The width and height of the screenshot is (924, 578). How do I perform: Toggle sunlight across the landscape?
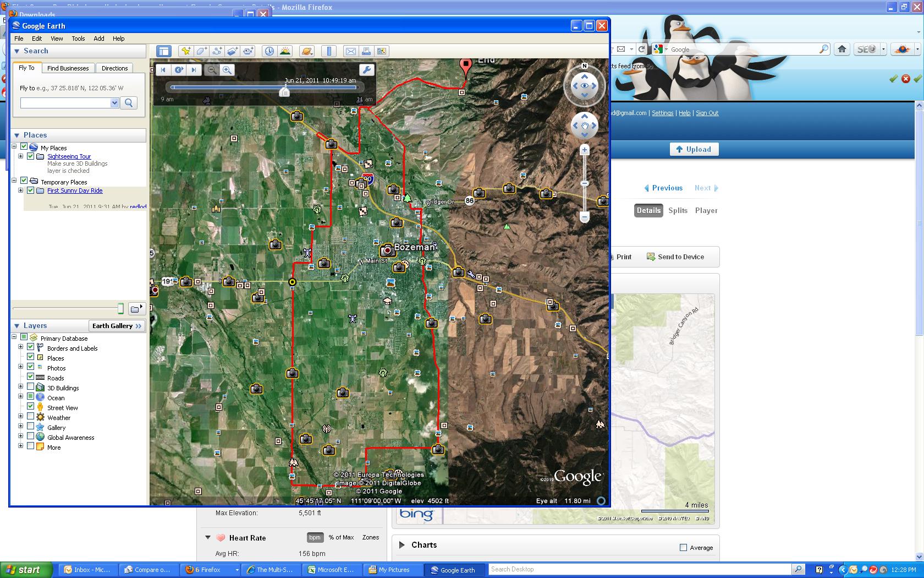click(285, 51)
